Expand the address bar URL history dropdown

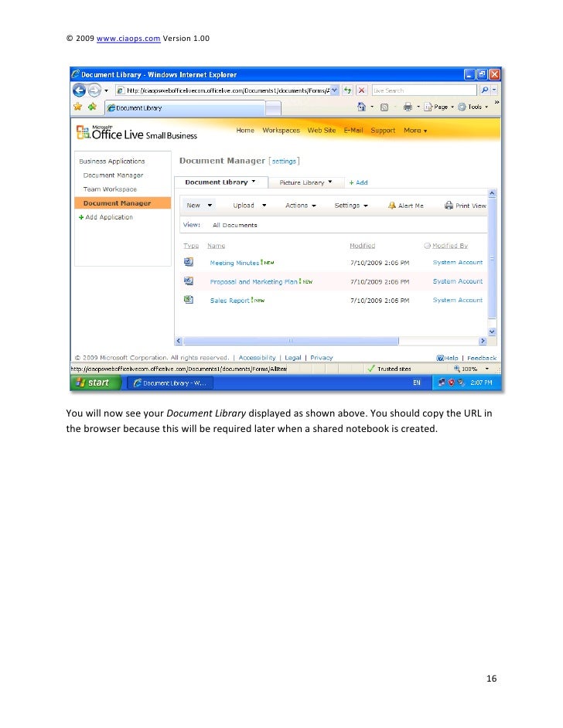[334, 90]
